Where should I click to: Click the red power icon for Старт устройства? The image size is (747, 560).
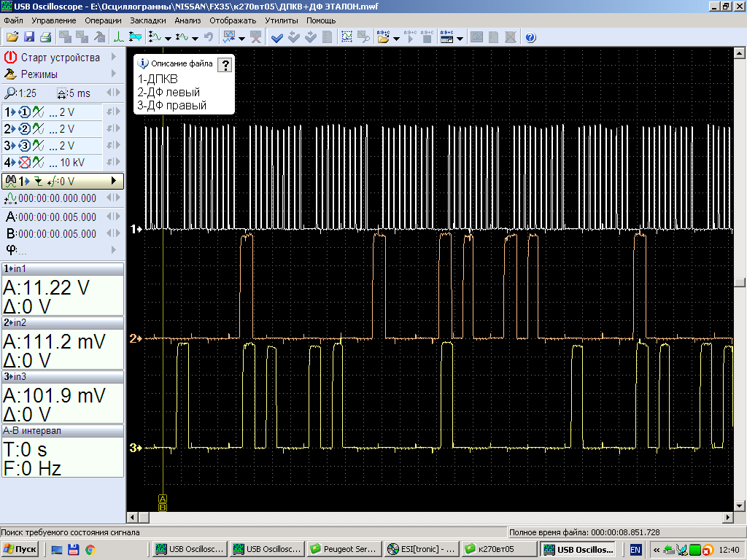11,57
